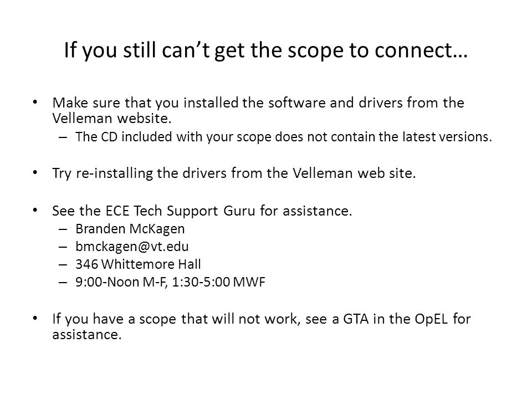Select the Branden McKagen name line
The image size is (532, 399).
[130, 229]
